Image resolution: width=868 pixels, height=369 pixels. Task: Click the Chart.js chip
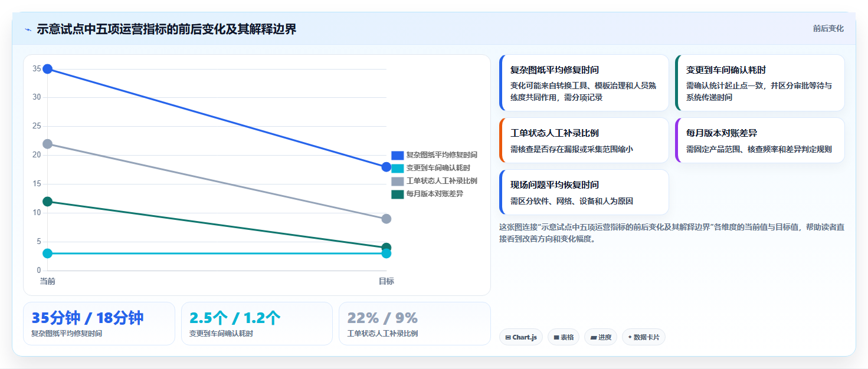point(521,337)
